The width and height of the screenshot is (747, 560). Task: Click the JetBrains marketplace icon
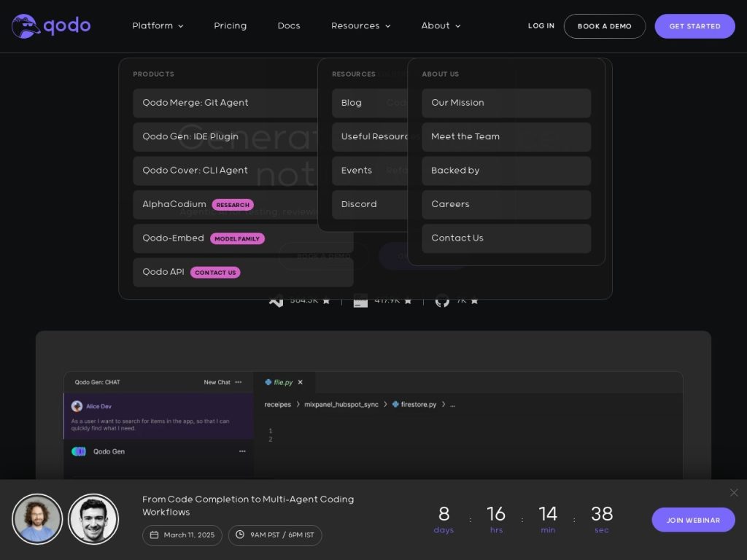(360, 302)
